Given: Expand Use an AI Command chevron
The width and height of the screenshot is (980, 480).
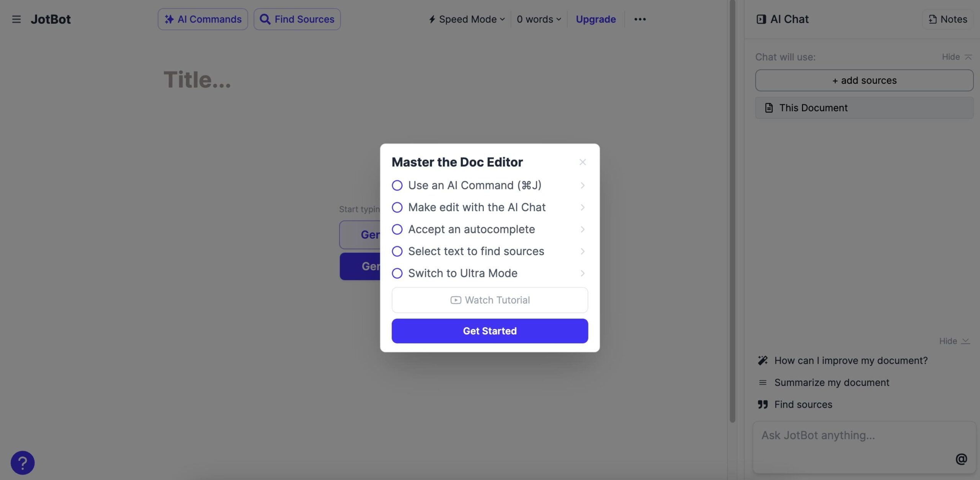Looking at the screenshot, I should tap(582, 185).
